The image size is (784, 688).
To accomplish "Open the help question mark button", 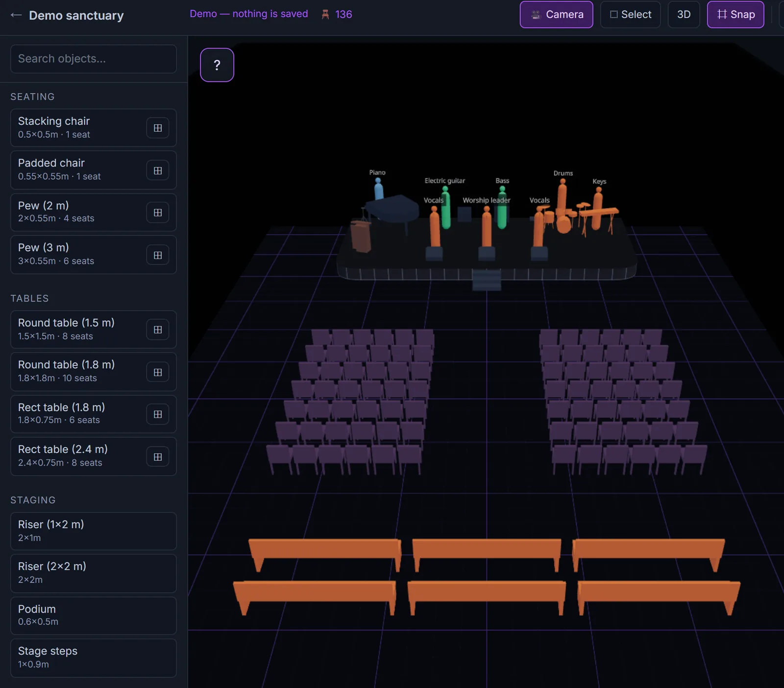I will coord(217,65).
